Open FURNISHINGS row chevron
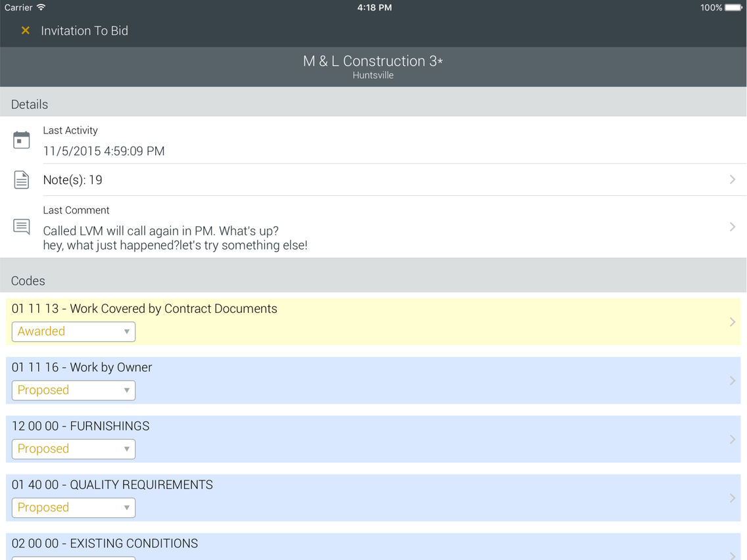The image size is (747, 560). (x=733, y=439)
